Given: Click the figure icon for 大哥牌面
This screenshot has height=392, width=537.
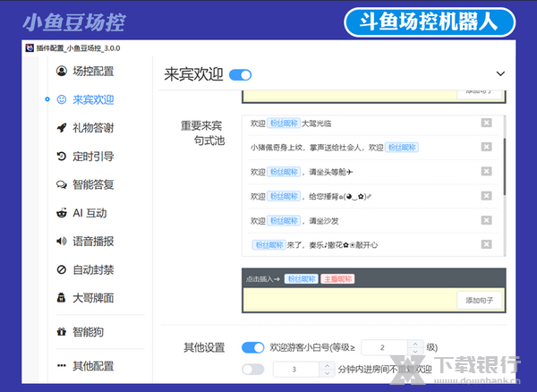Looking at the screenshot, I should point(62,298).
